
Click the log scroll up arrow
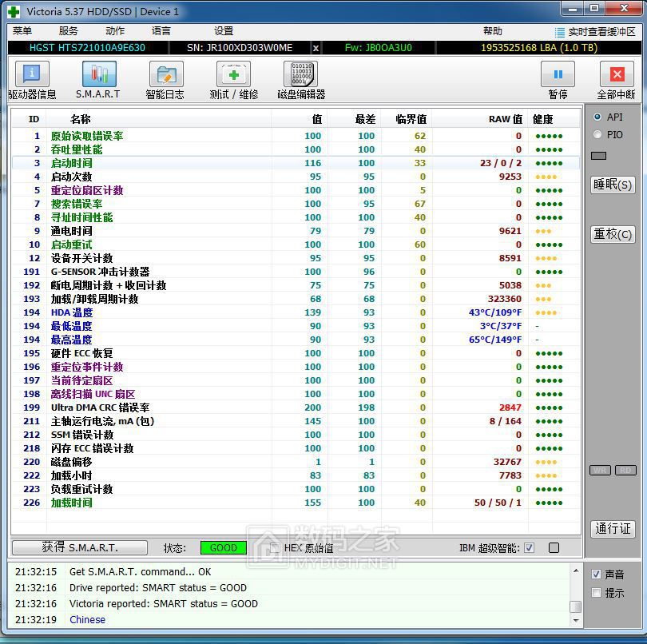point(576,571)
